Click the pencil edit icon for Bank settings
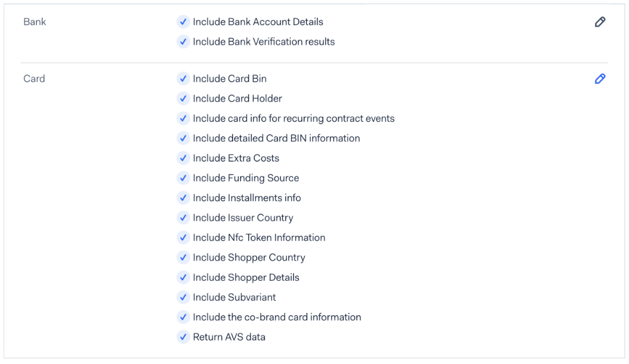 [600, 22]
